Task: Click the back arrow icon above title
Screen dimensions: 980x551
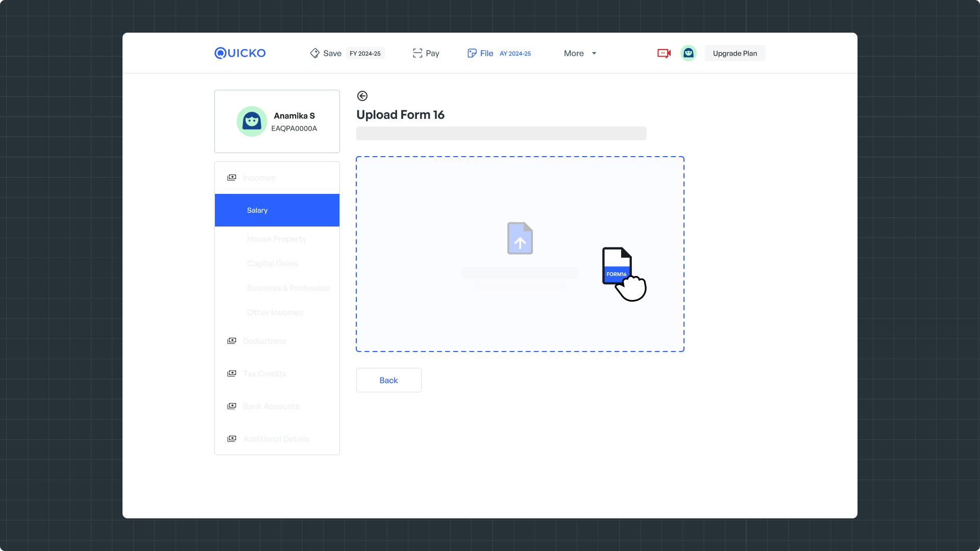Action: [x=362, y=96]
